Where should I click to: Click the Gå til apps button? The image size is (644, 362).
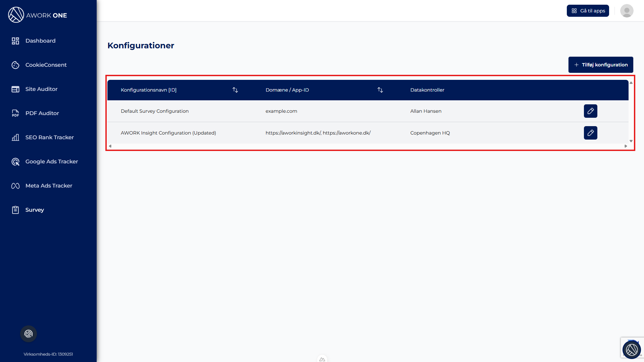click(x=588, y=11)
